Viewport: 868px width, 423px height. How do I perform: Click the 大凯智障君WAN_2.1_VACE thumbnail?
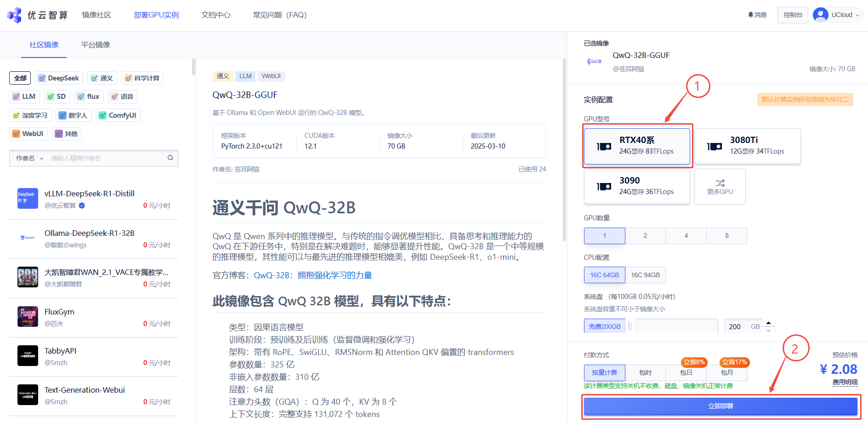pos(28,277)
